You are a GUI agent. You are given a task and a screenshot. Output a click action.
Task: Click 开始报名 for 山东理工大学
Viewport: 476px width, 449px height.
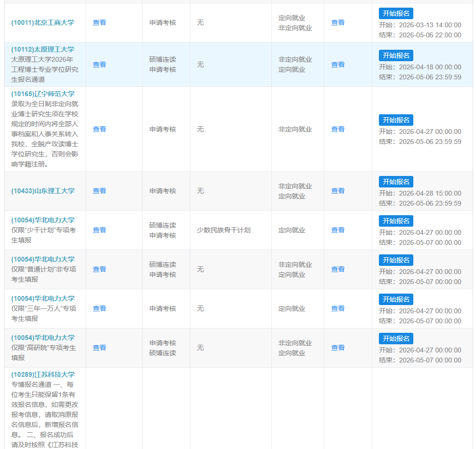pos(396,182)
